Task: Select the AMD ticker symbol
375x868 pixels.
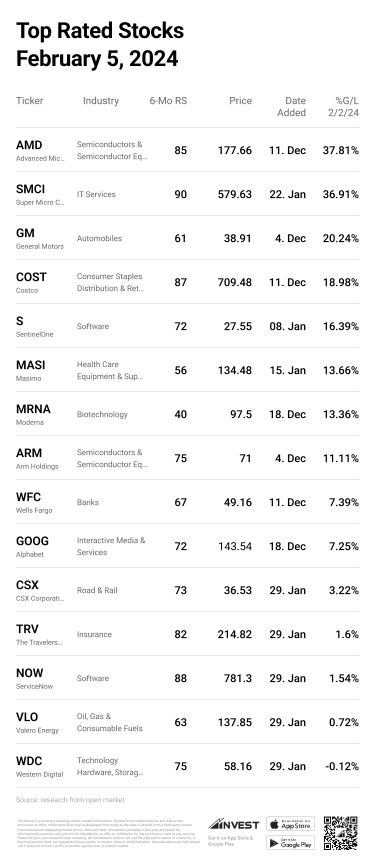Action: click(x=29, y=145)
